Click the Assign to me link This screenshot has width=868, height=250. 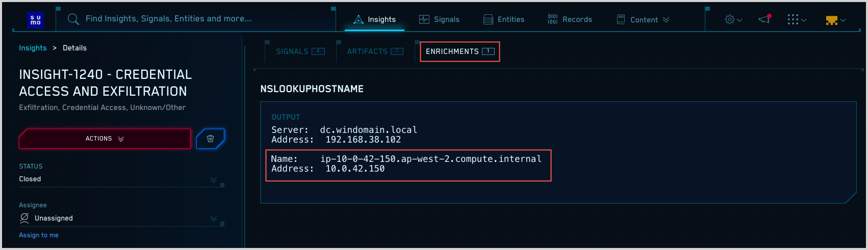coord(39,235)
